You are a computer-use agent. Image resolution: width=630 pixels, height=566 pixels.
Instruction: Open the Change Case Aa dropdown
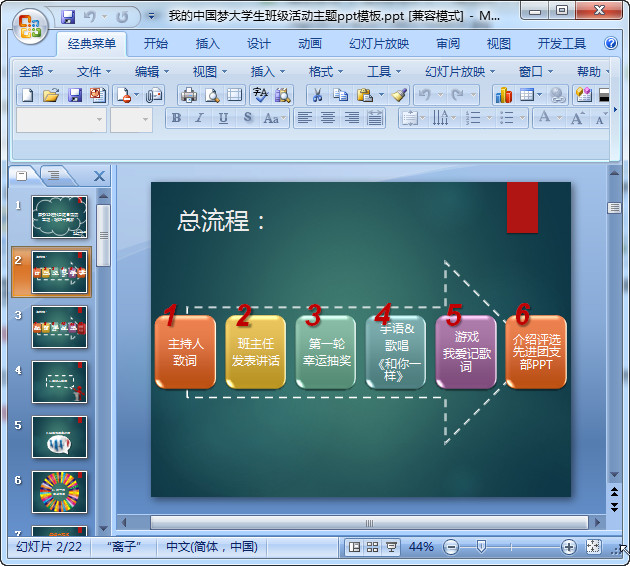pyautogui.click(x=274, y=118)
